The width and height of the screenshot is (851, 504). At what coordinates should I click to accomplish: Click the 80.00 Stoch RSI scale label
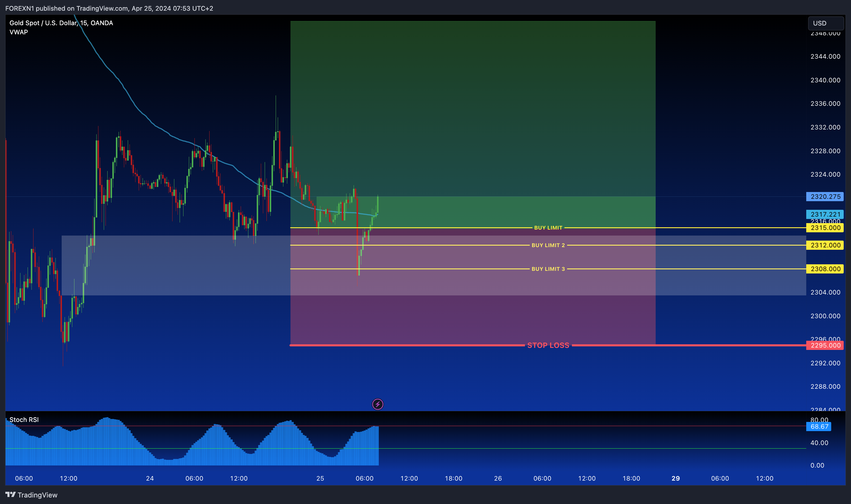(819, 420)
